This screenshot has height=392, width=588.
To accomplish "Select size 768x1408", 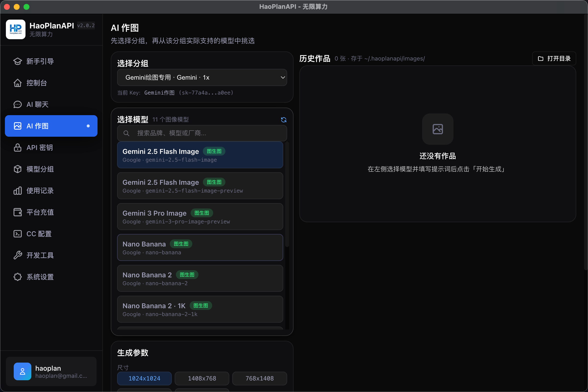I will (x=259, y=378).
